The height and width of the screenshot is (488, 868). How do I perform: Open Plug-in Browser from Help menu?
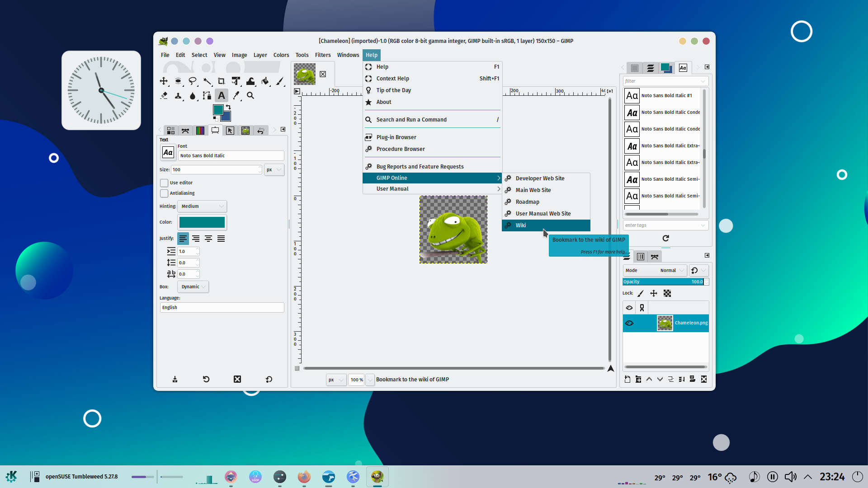433,137
